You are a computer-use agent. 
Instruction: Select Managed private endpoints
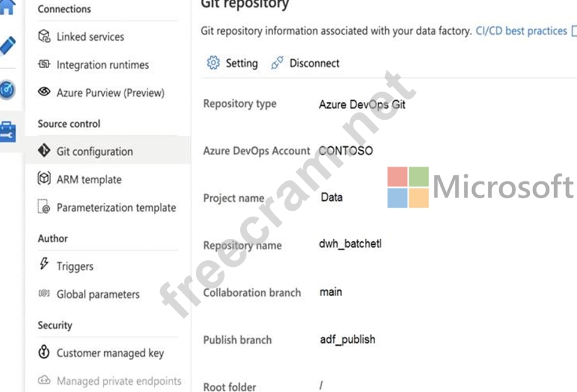[119, 381]
